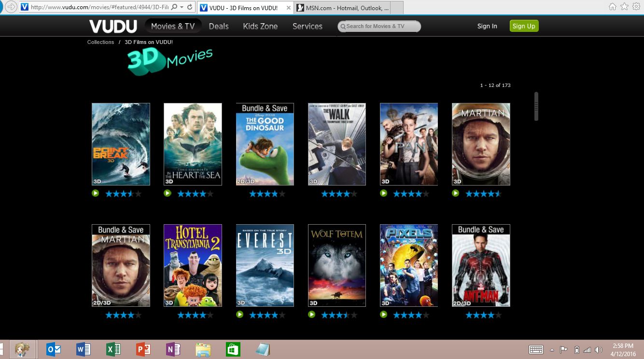Image resolution: width=644 pixels, height=359 pixels.
Task: Click the volume speaker tray icon
Action: tap(599, 350)
